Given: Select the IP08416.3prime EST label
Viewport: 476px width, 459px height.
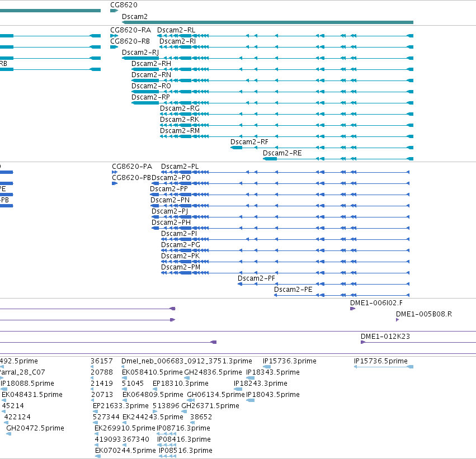Looking at the screenshot, I should coord(183,440).
